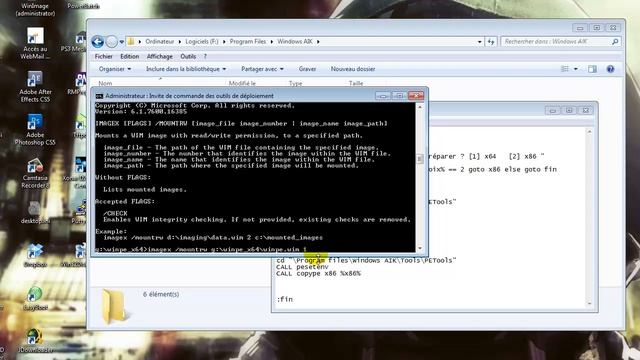Click 'CALL copype x86' line in Notepad
Image resolution: width=640 pixels, height=360 pixels.
pos(318,273)
